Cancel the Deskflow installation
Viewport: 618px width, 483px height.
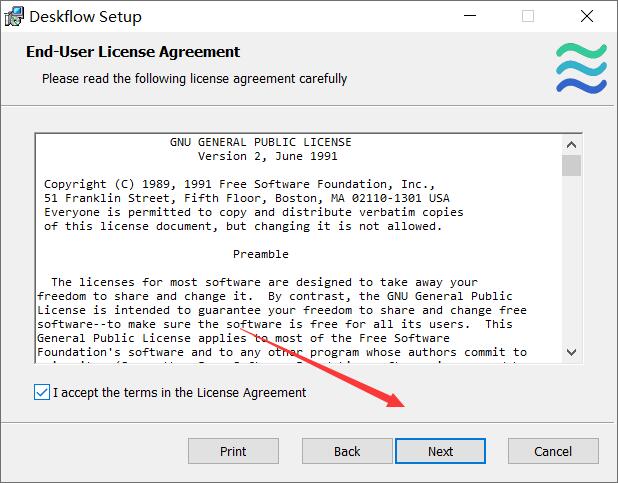(x=553, y=451)
